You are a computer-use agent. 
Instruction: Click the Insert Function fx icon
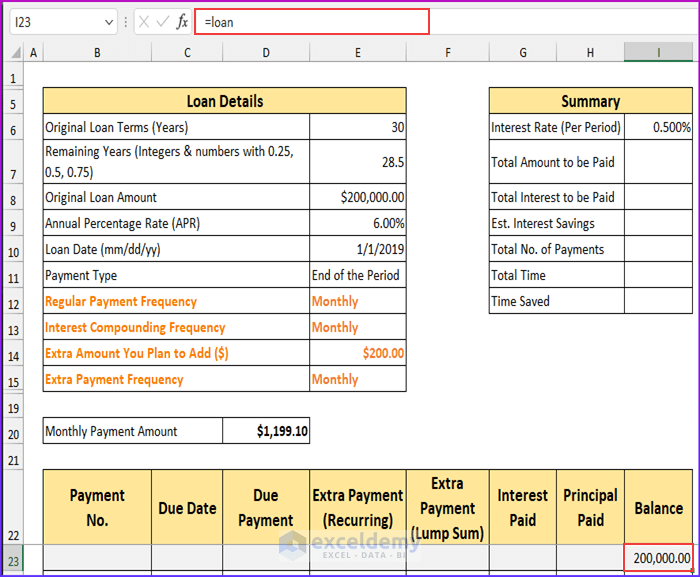[x=182, y=22]
